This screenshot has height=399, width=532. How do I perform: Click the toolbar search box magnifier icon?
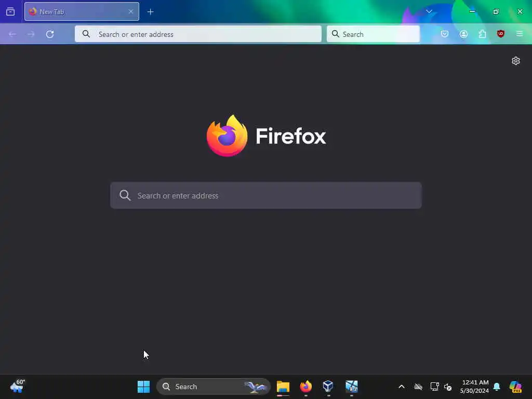(335, 34)
